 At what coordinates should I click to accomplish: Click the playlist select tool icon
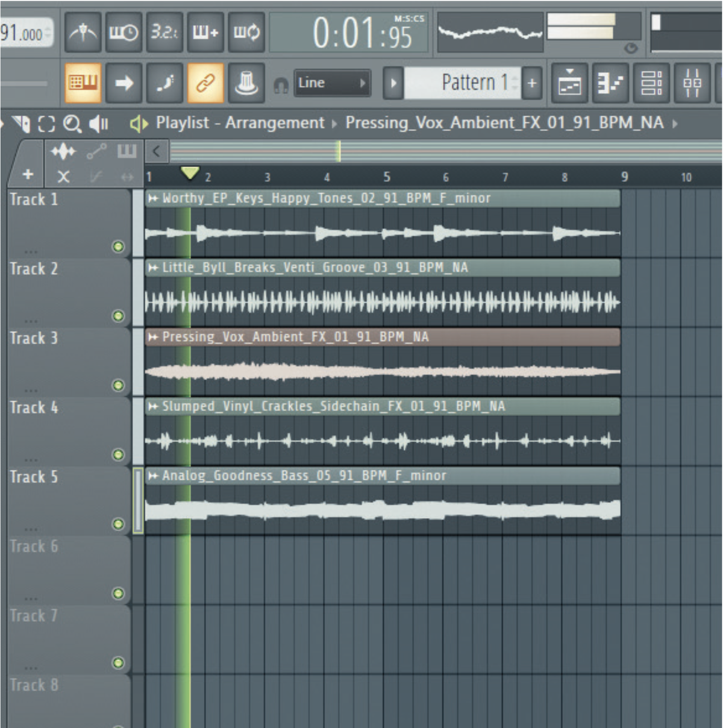click(x=46, y=124)
